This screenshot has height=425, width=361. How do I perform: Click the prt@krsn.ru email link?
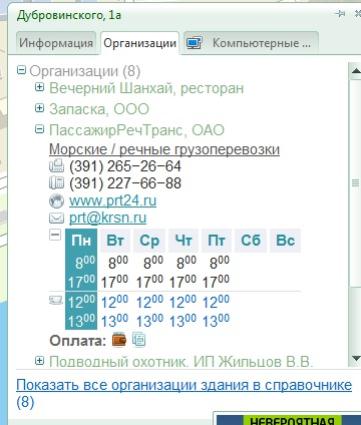108,218
